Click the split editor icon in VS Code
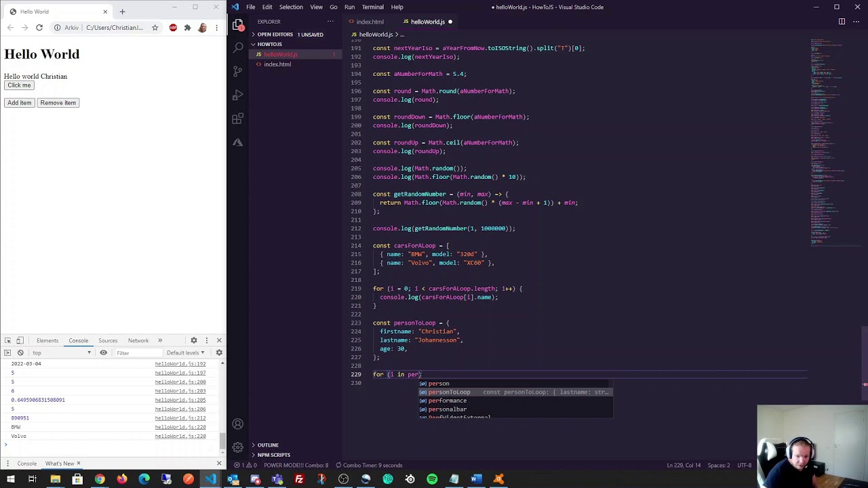 click(x=842, y=22)
